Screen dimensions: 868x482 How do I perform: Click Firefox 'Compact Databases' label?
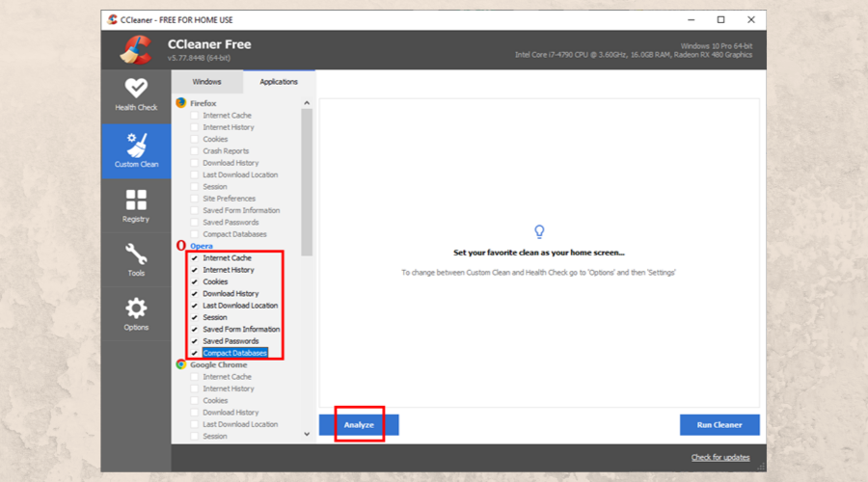pos(234,234)
